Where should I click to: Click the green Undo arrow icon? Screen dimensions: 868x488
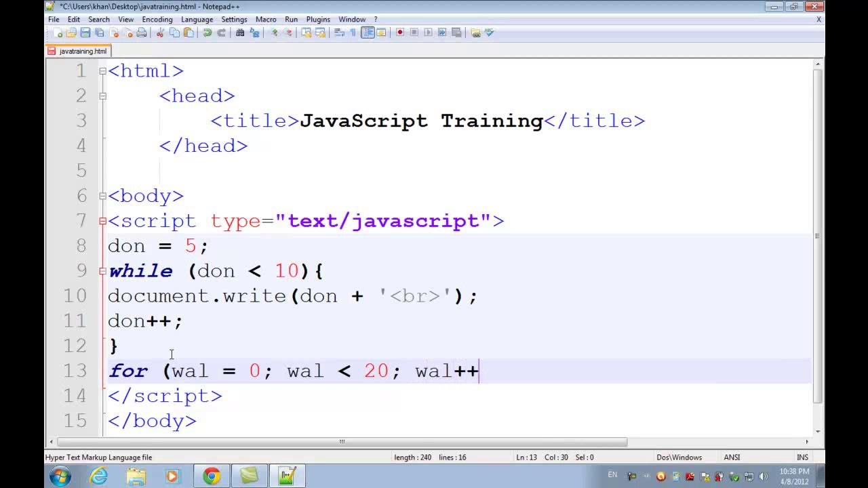(208, 33)
